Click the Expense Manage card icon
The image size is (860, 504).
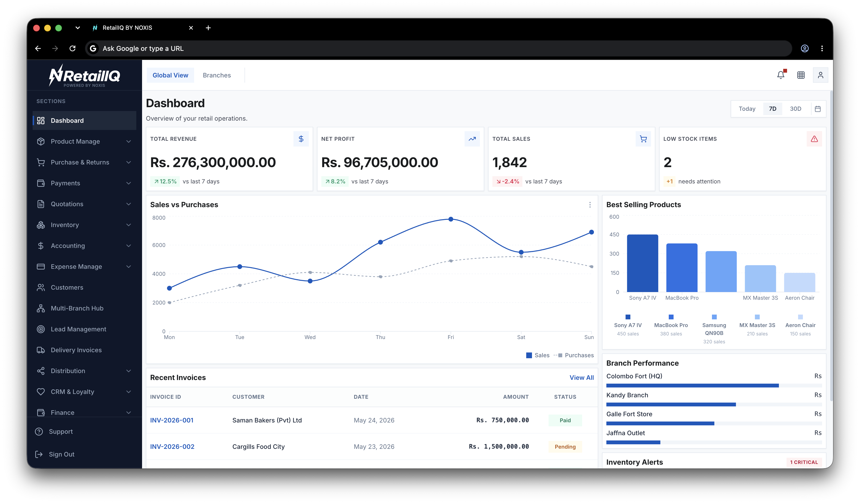pos(41,267)
